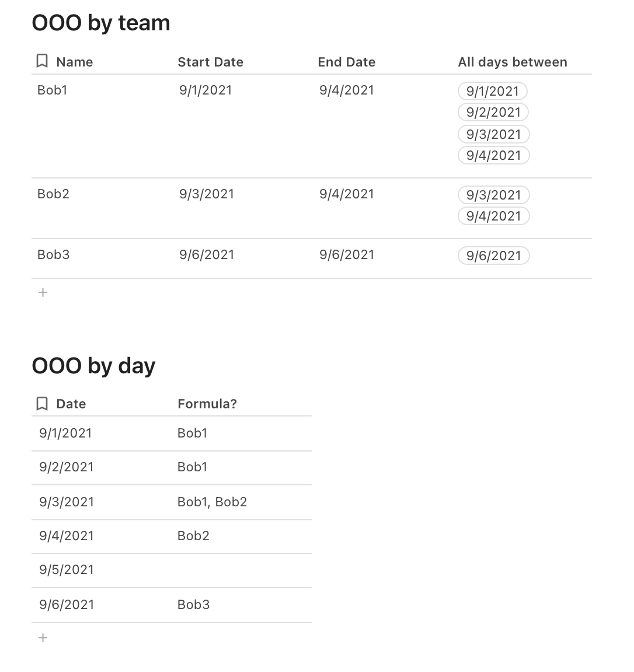The width and height of the screenshot is (634, 672).
Task: Select the 'Bob1, Bob2' formula cell
Action: point(213,502)
